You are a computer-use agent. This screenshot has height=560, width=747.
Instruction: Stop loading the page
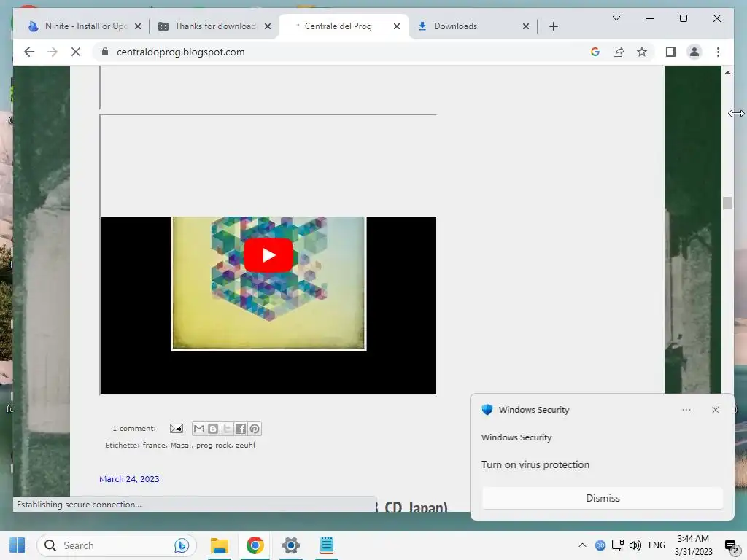click(x=76, y=52)
